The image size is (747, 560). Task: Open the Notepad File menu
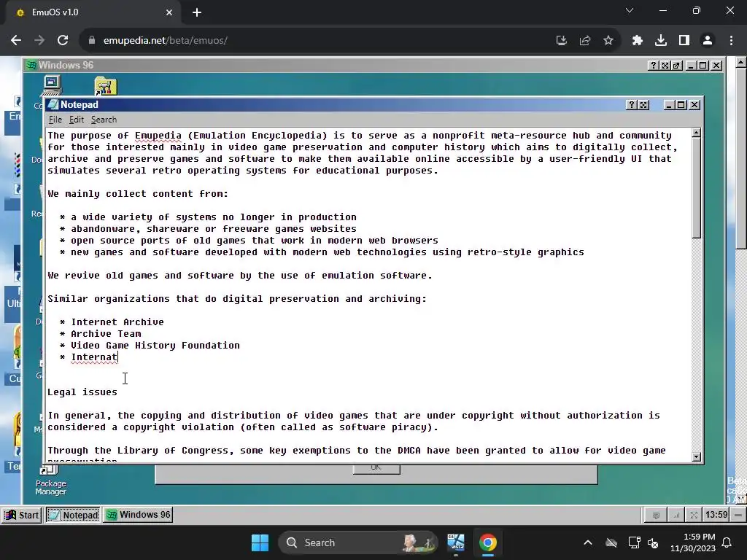[55, 120]
